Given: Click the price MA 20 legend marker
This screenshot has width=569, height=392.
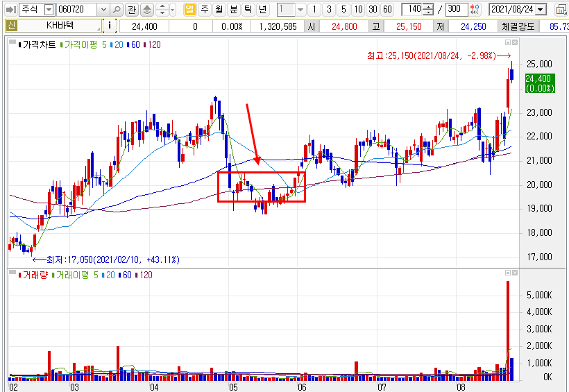Looking at the screenshot, I should [117, 44].
